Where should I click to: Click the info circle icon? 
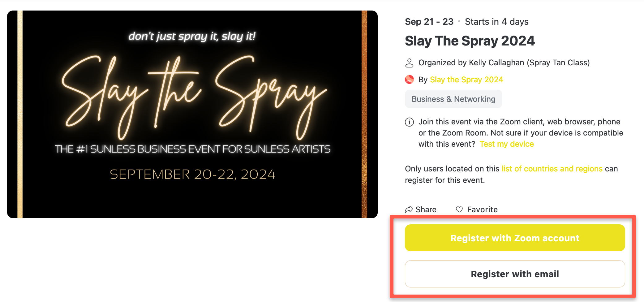pyautogui.click(x=409, y=122)
